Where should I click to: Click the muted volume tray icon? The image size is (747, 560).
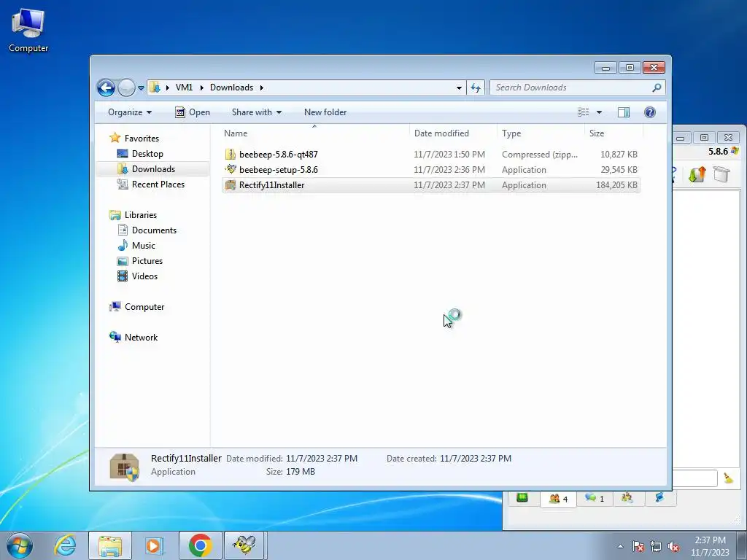pyautogui.click(x=673, y=546)
